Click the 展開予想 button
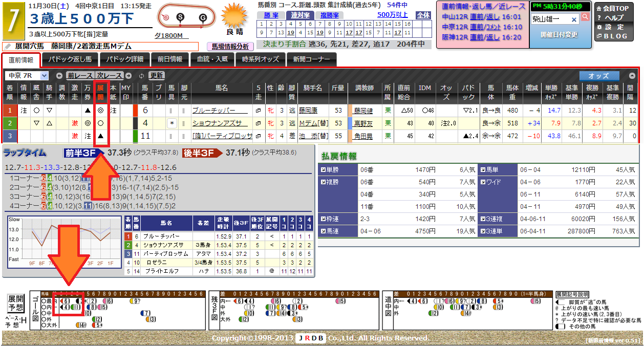The height and width of the screenshot is (347, 644). 16,303
